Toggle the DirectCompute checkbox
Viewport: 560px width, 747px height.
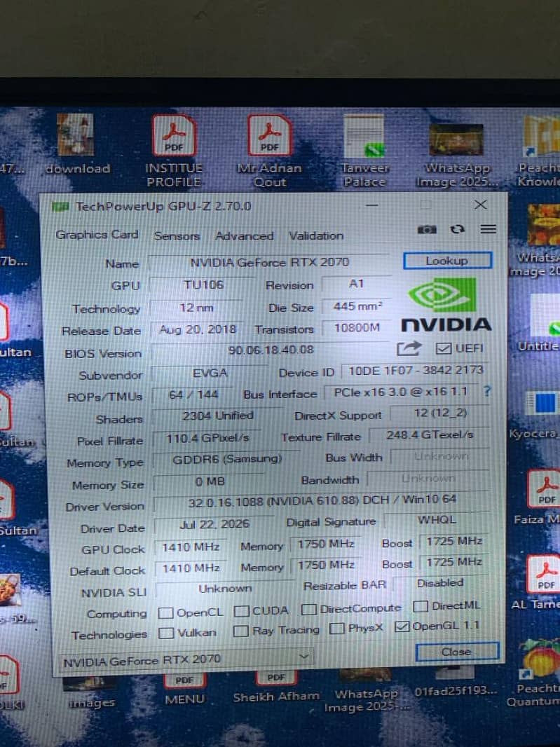point(309,609)
